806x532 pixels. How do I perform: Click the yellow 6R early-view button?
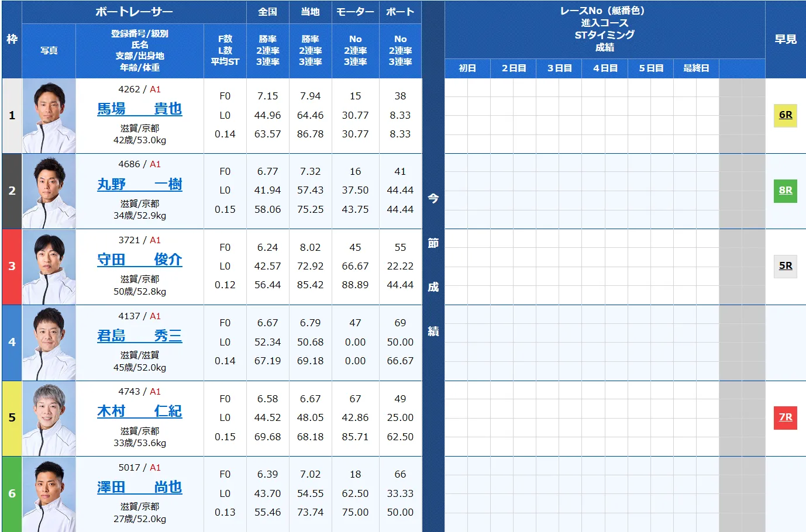tap(785, 115)
